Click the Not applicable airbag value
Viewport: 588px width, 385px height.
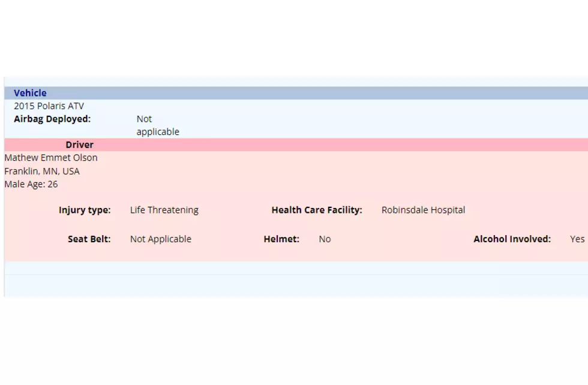coord(158,125)
